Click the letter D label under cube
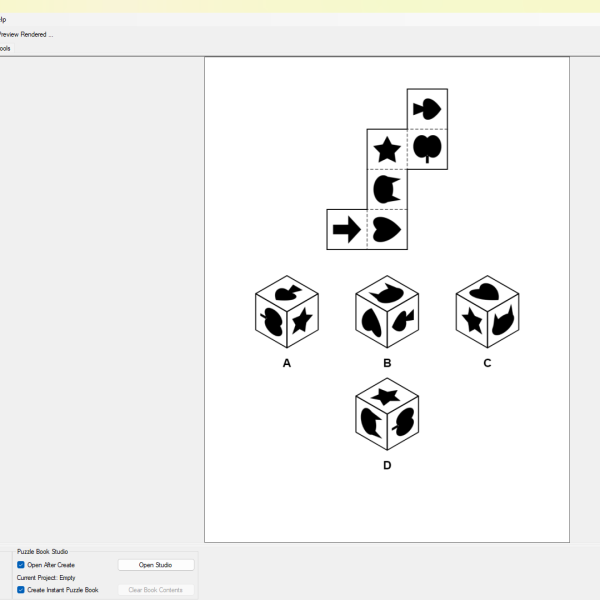The height and width of the screenshot is (600, 600). pos(387,465)
